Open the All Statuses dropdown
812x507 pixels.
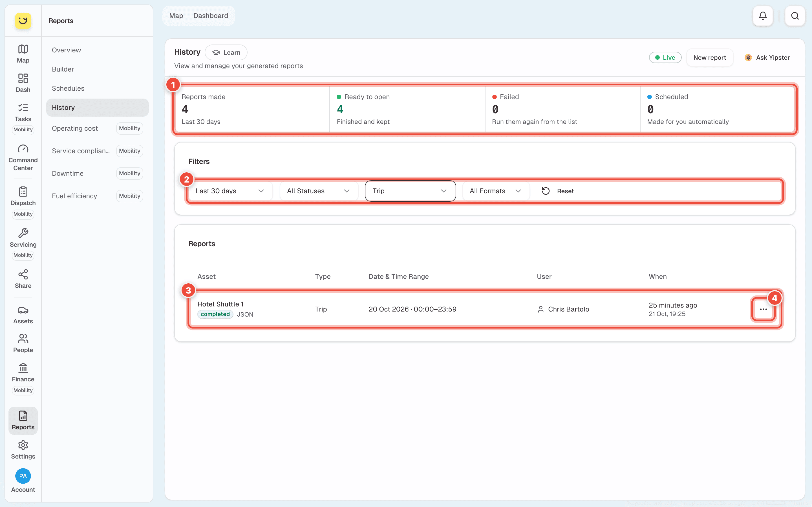(x=318, y=191)
